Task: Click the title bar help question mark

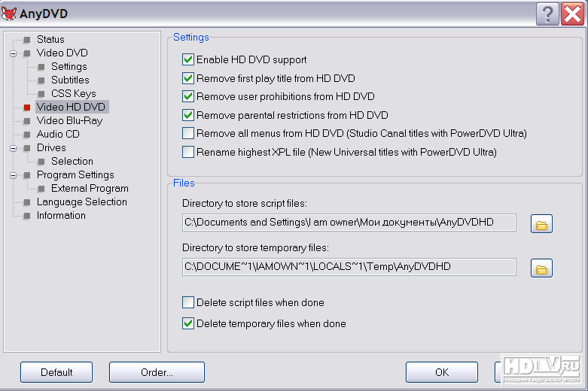Action: (x=547, y=13)
